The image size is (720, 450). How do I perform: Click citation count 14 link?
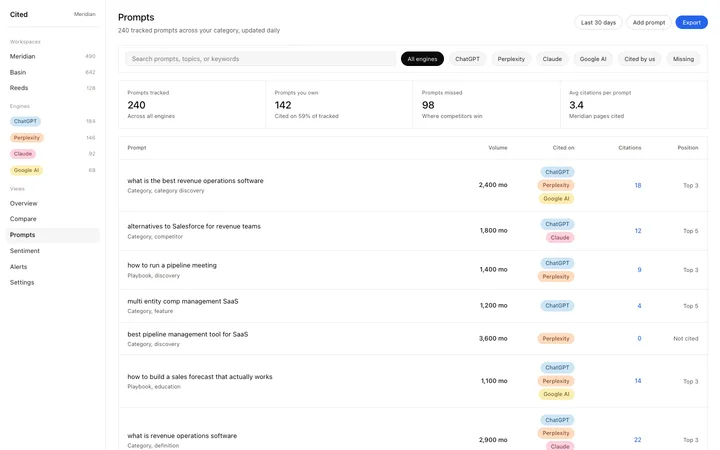637,381
